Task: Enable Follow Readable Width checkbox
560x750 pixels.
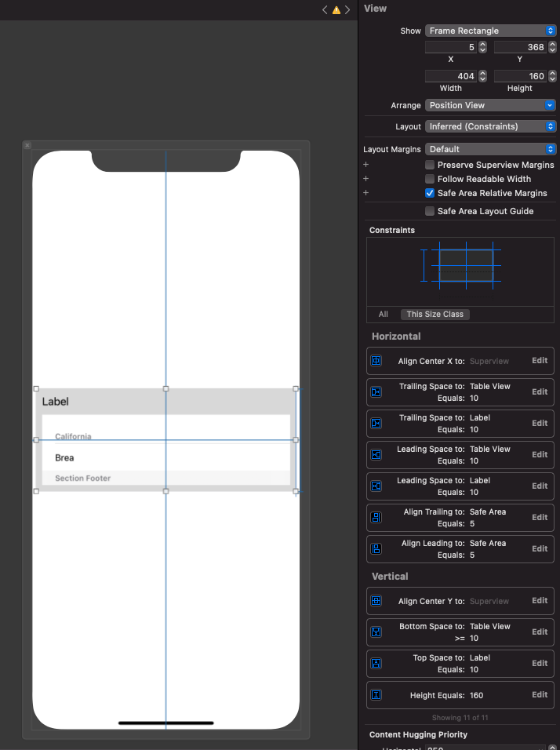Action: [x=430, y=179]
